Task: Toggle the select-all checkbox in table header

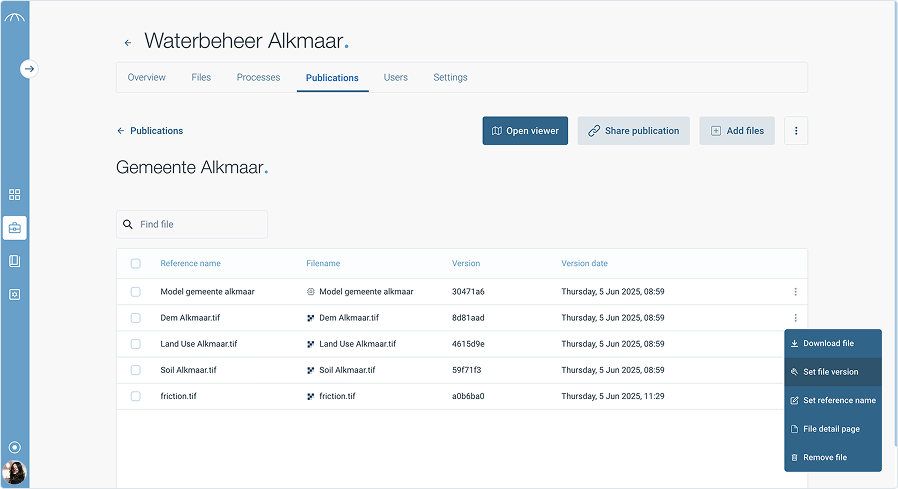Action: [x=135, y=264]
